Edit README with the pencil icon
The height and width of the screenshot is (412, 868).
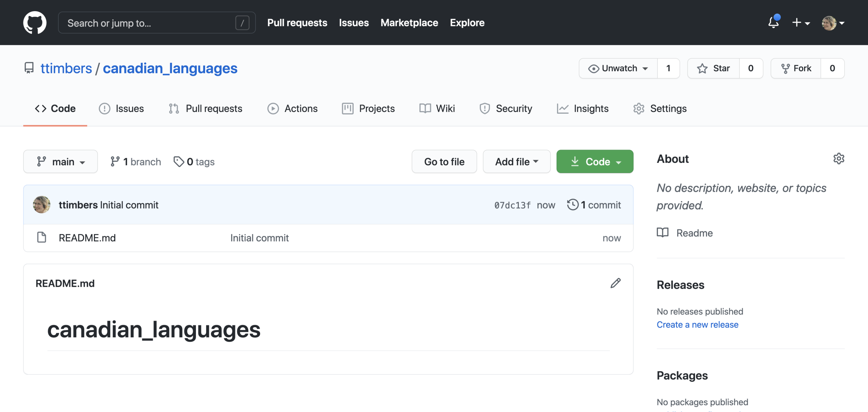coord(615,283)
